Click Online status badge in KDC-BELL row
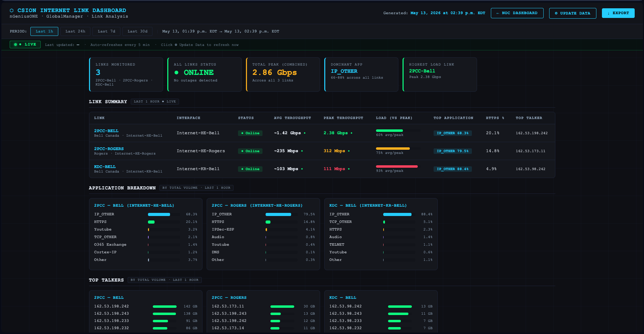The width and height of the screenshot is (644, 334). click(250, 169)
